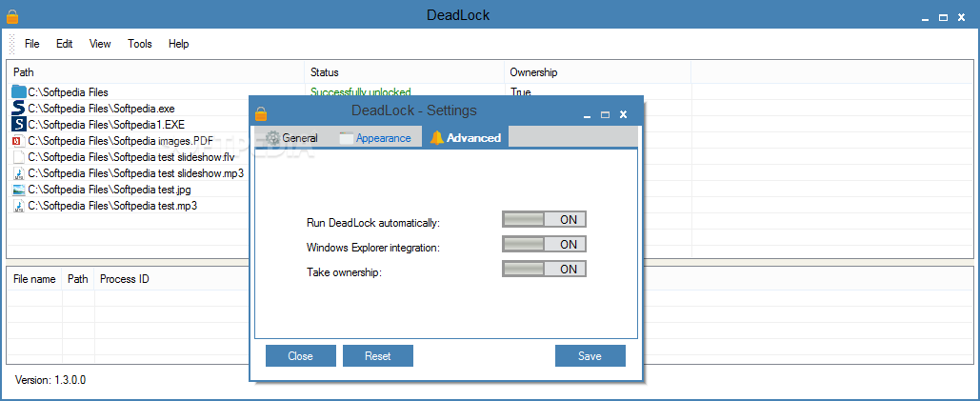Click the icon next to Softpedia1.EXE
Image resolution: width=980 pixels, height=401 pixels.
pyautogui.click(x=19, y=124)
